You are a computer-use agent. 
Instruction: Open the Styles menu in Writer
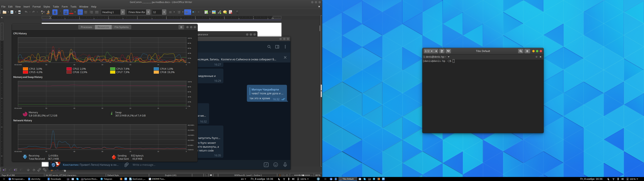coord(47,7)
